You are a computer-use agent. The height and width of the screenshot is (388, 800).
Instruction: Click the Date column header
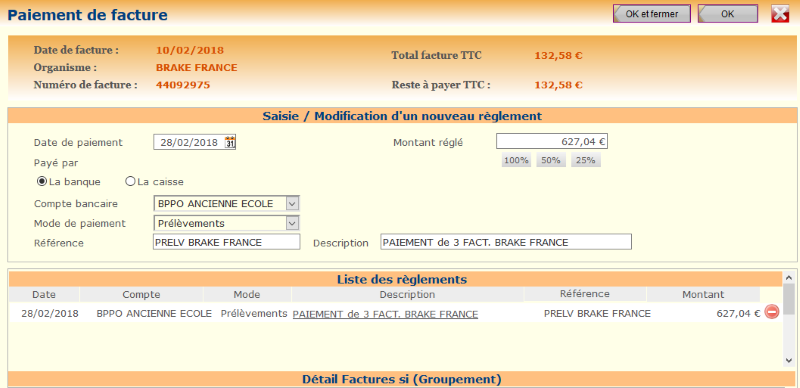click(44, 295)
